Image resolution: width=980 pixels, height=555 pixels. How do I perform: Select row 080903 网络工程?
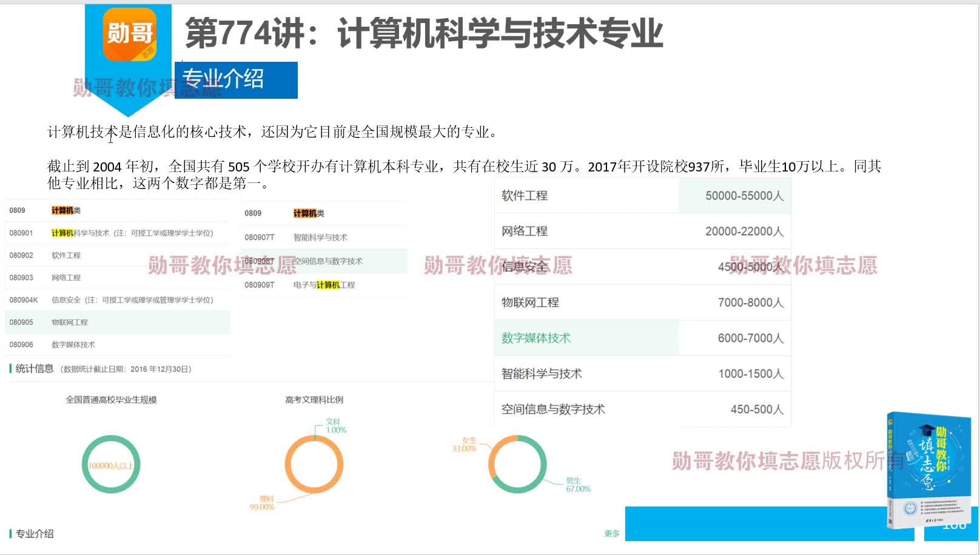point(117,277)
